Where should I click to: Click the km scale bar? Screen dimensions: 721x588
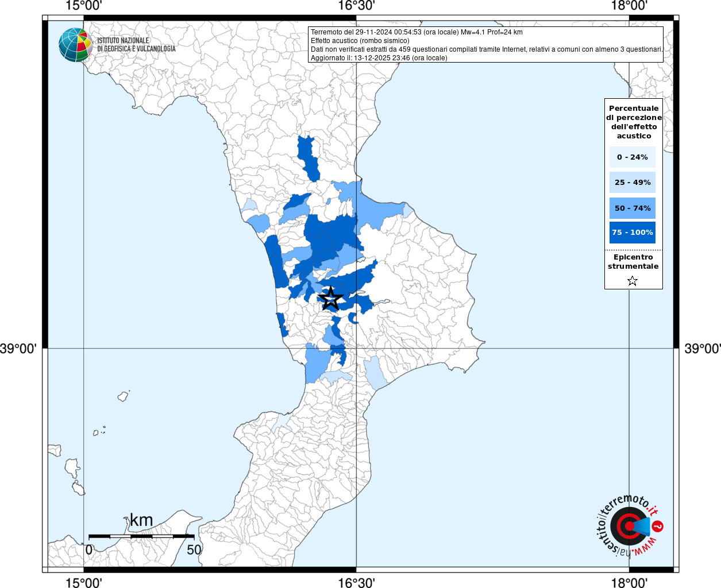pos(141,536)
